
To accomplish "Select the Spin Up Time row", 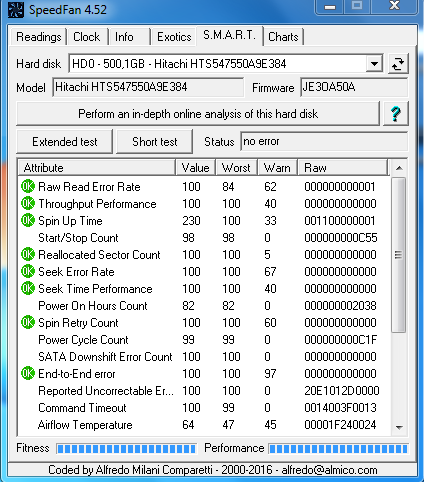I will (204, 221).
